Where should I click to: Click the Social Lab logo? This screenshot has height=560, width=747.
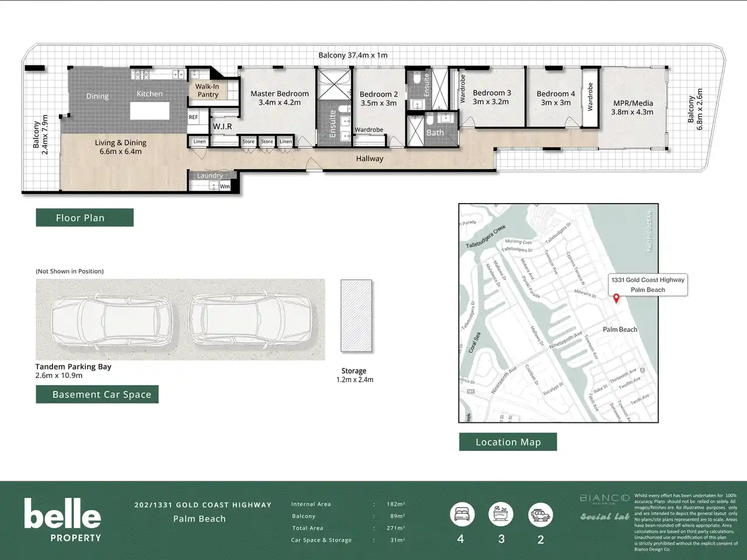tap(604, 517)
